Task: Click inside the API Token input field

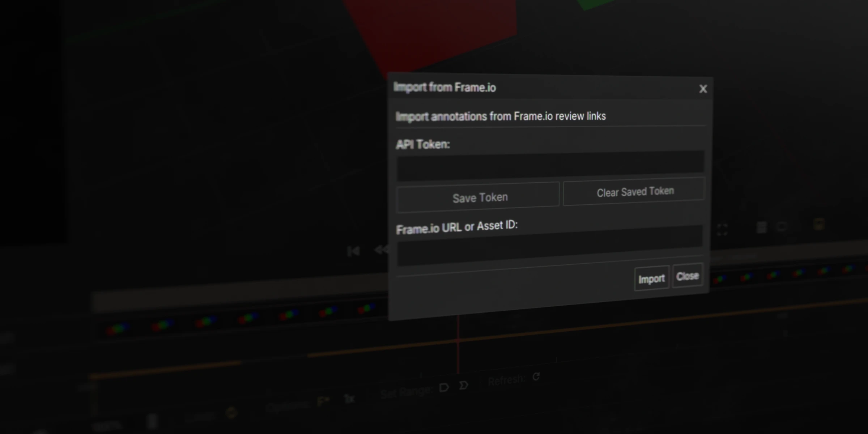Action: click(550, 167)
